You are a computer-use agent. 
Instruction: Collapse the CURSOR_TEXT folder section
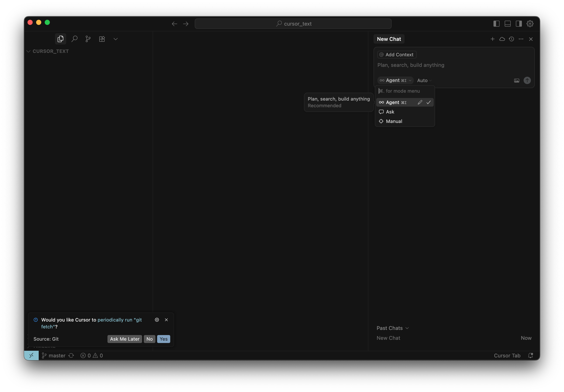tap(48, 51)
